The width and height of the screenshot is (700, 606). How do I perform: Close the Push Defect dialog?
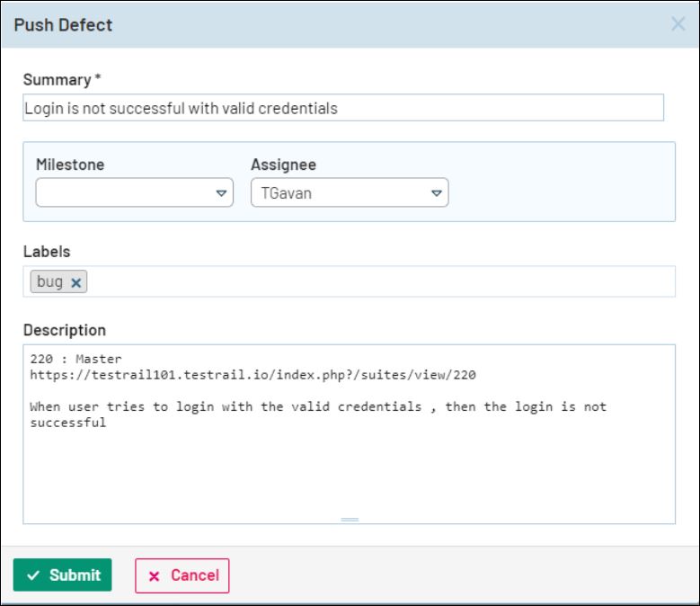(x=678, y=24)
